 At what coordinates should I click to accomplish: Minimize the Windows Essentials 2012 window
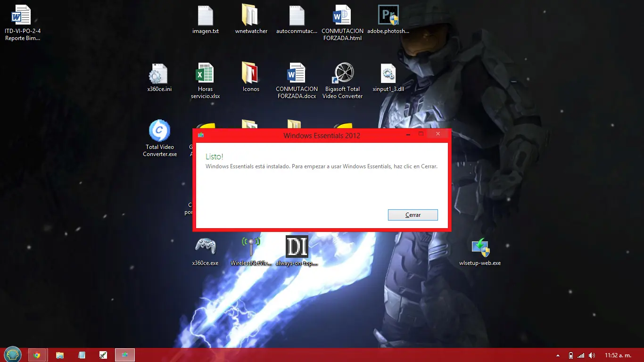pyautogui.click(x=408, y=134)
